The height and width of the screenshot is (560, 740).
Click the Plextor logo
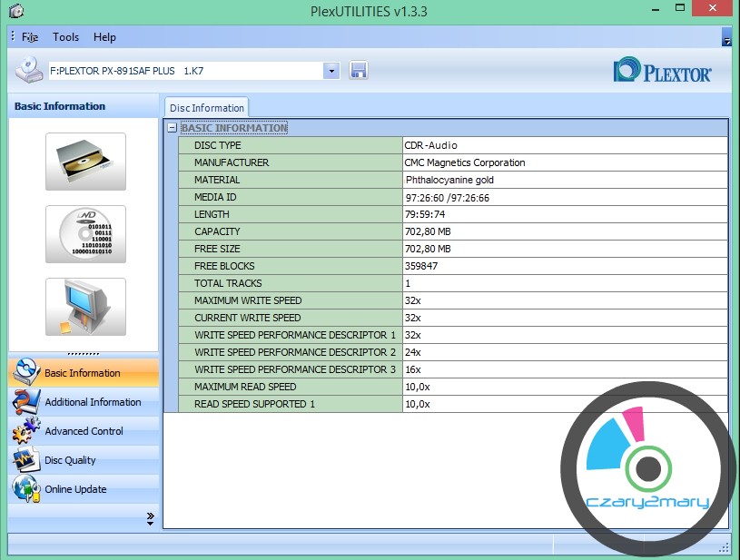[x=663, y=71]
